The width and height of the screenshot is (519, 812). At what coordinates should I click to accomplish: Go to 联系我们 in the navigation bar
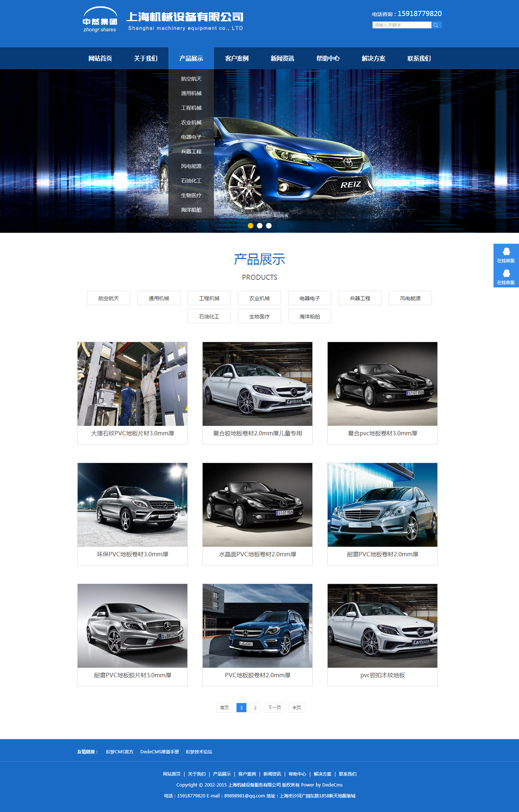pos(419,58)
